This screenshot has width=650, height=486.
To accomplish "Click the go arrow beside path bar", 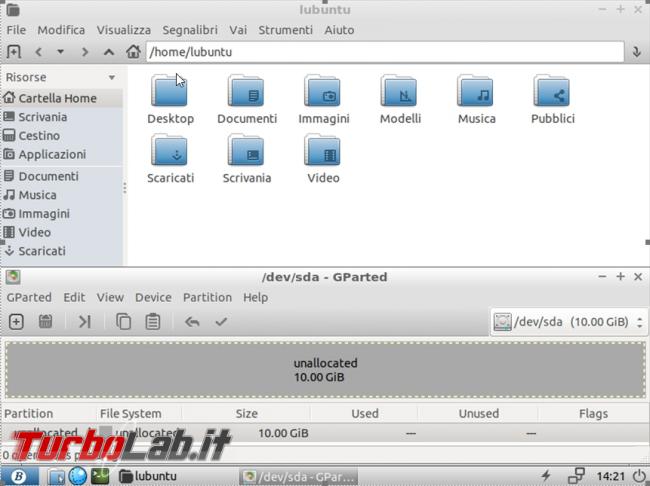I will click(636, 52).
